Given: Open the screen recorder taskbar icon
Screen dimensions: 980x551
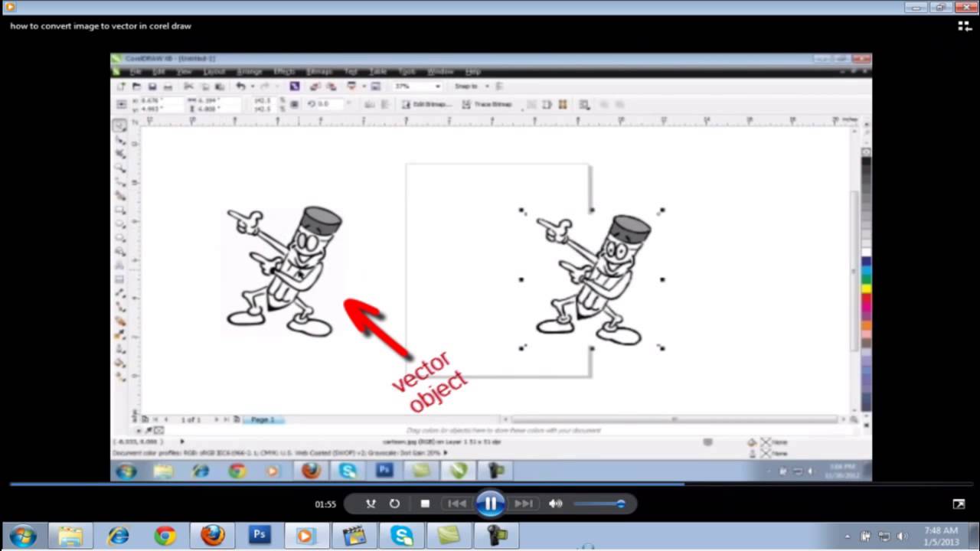Looking at the screenshot, I should click(496, 536).
